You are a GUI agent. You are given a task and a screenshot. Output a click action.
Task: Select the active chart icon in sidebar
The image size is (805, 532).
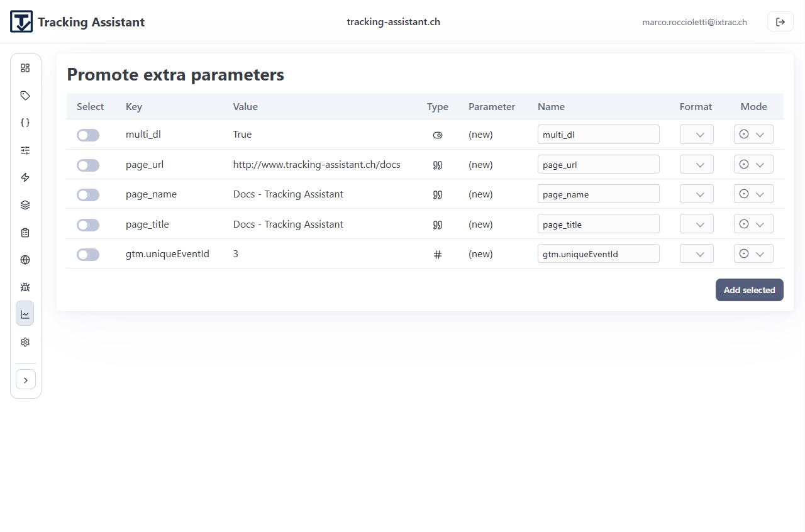tap(25, 314)
